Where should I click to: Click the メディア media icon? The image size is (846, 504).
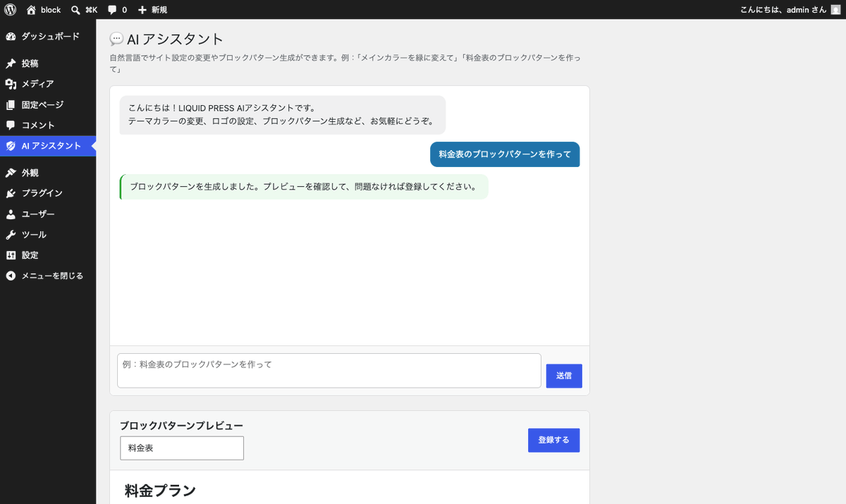coord(11,84)
